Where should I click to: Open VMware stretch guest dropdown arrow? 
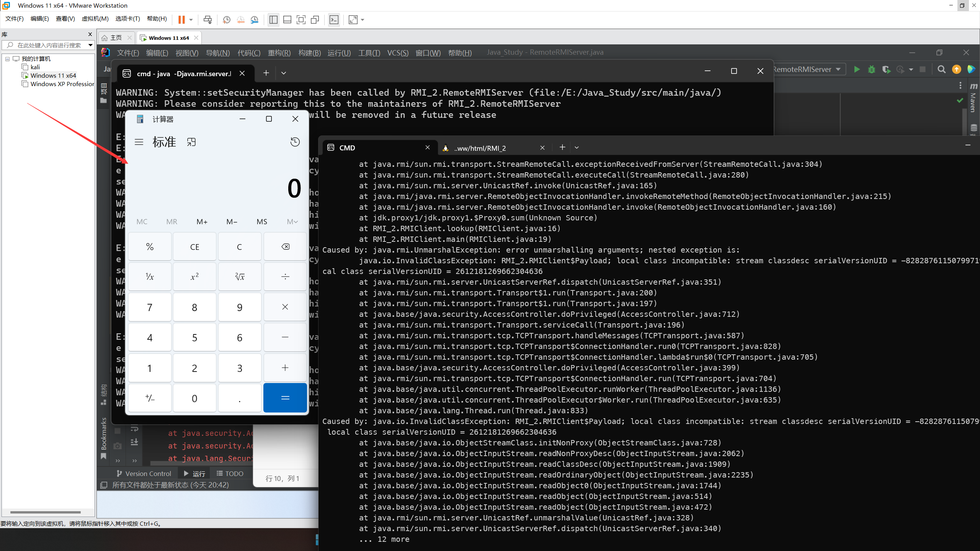363,20
